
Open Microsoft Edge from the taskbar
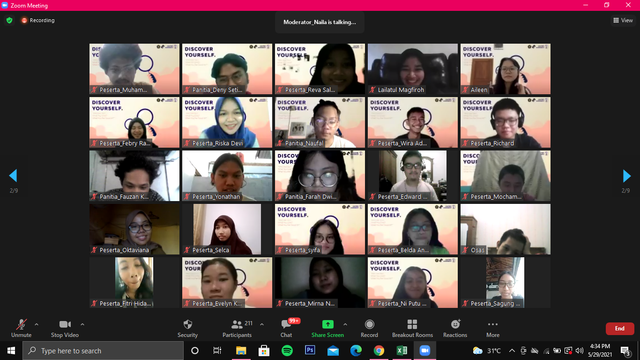click(356, 351)
